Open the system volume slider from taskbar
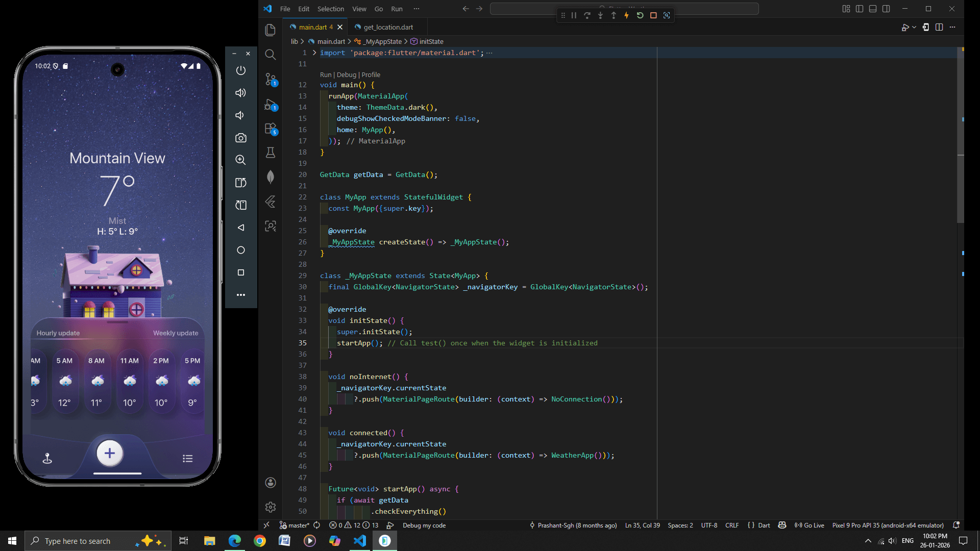The image size is (980, 551). click(x=892, y=541)
